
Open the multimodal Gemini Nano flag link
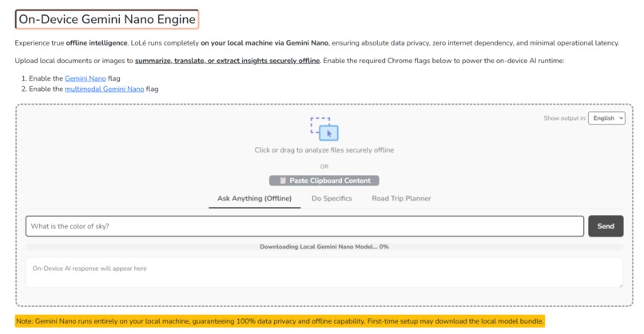coord(105,89)
